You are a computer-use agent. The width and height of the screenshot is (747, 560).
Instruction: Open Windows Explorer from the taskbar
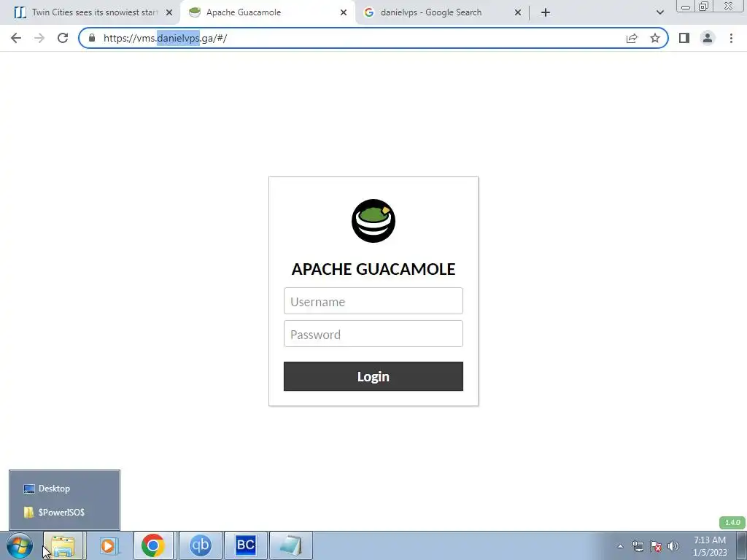[x=63, y=545]
